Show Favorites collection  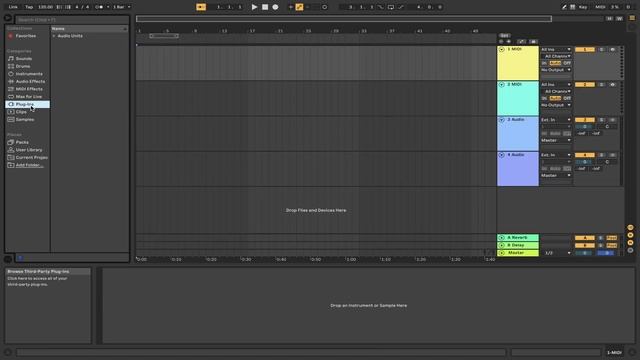pyautogui.click(x=25, y=36)
